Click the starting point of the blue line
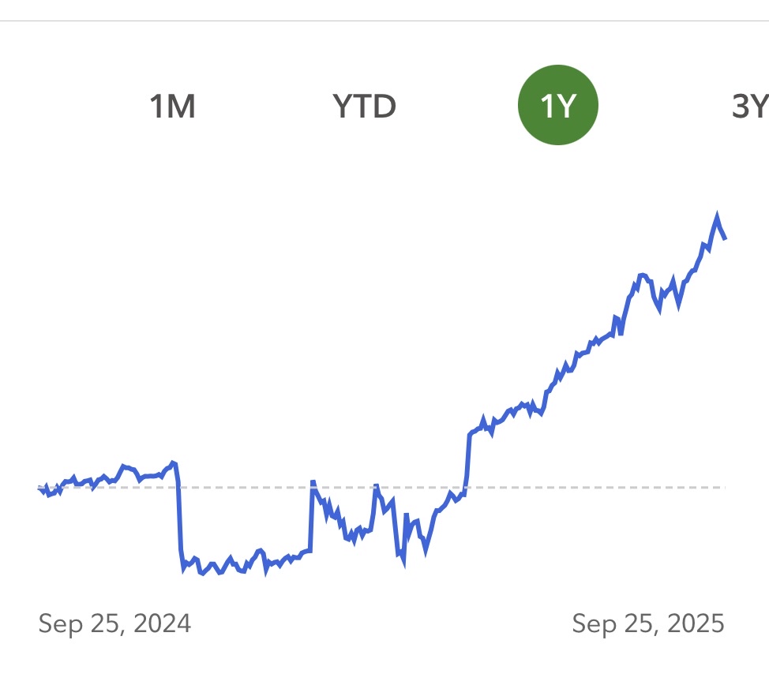769x700 pixels. (x=39, y=489)
